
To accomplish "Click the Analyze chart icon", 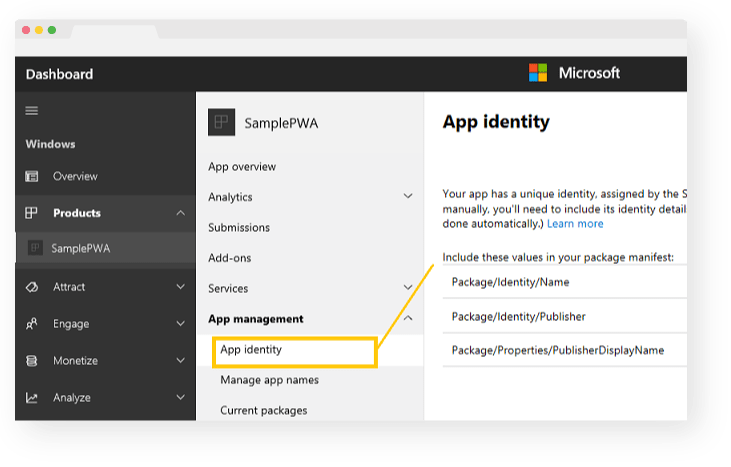I will point(32,398).
